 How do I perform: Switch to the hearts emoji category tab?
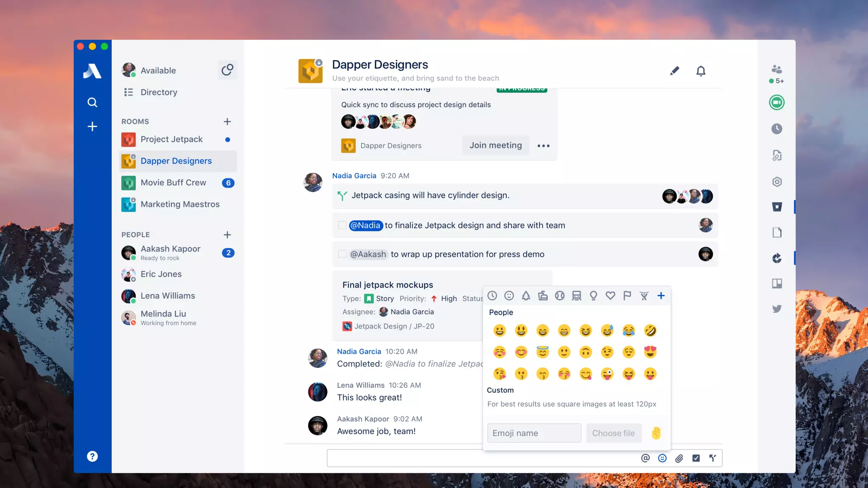(610, 296)
